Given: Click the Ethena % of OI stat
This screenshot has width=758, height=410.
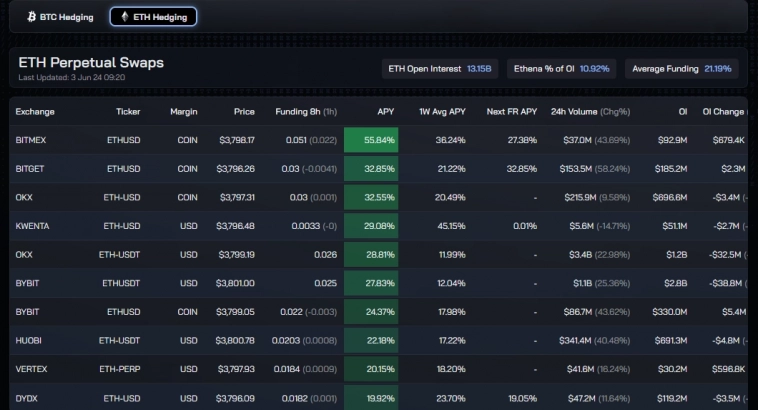Looking at the screenshot, I should coord(560,69).
